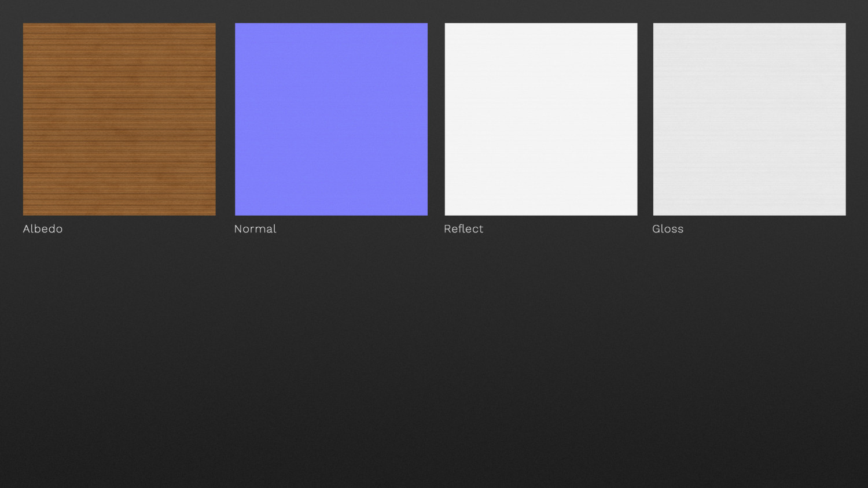Select the caption under the wood texture
Screen dimensions: 868x488
coord(43,229)
